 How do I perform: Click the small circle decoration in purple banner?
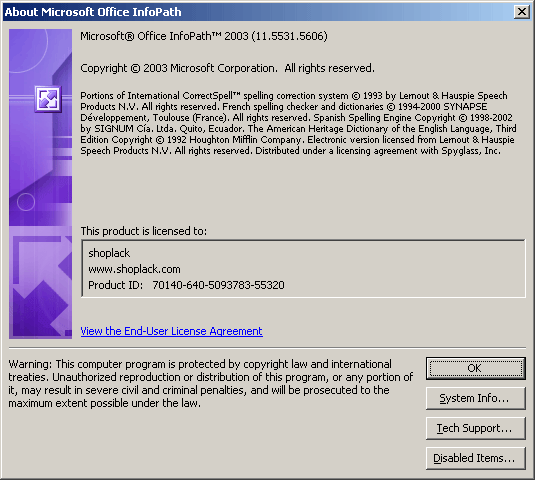(26, 202)
